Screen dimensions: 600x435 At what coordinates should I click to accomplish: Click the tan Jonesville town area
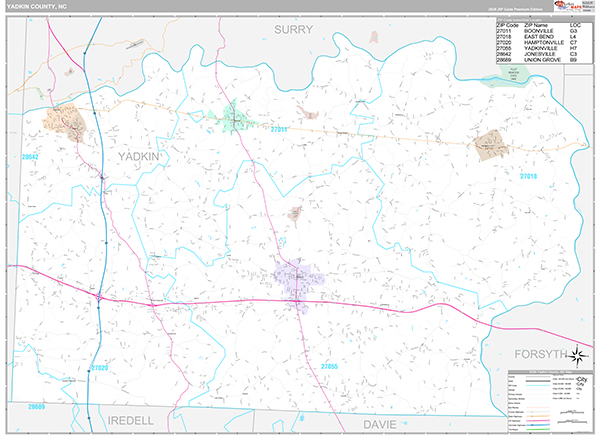click(64, 122)
